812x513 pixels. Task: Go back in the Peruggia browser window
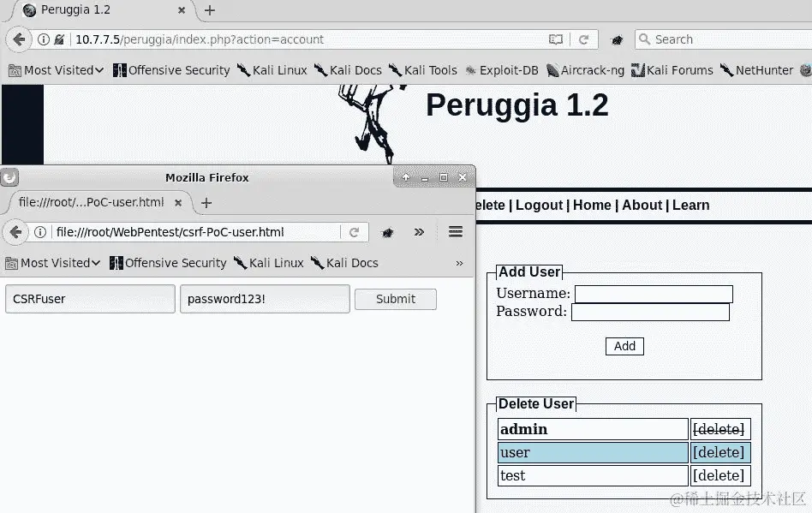point(19,39)
